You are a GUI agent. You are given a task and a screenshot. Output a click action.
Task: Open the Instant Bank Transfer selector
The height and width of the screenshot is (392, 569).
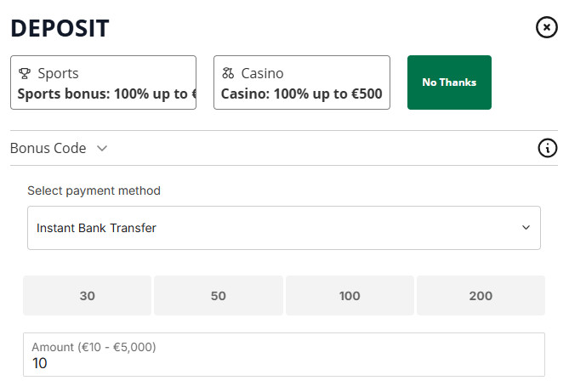click(283, 228)
